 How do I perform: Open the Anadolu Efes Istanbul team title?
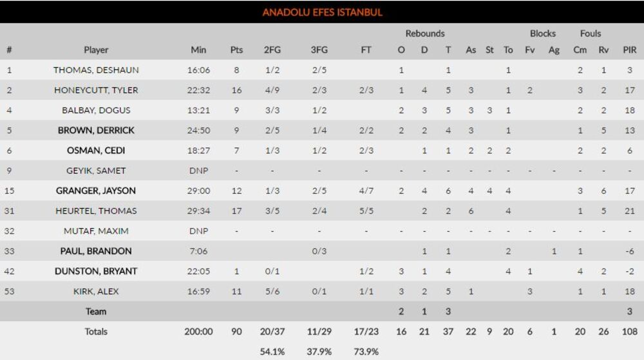322,12
